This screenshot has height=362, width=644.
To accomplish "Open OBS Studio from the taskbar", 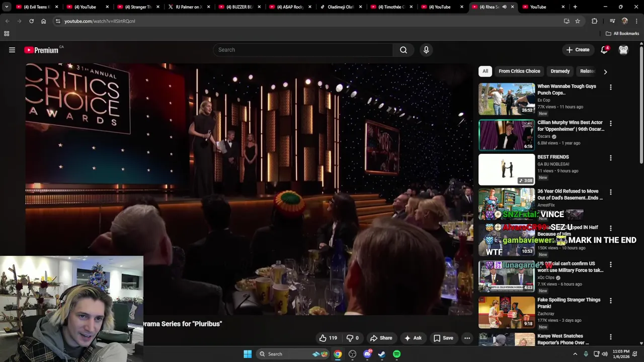I will click(352, 354).
